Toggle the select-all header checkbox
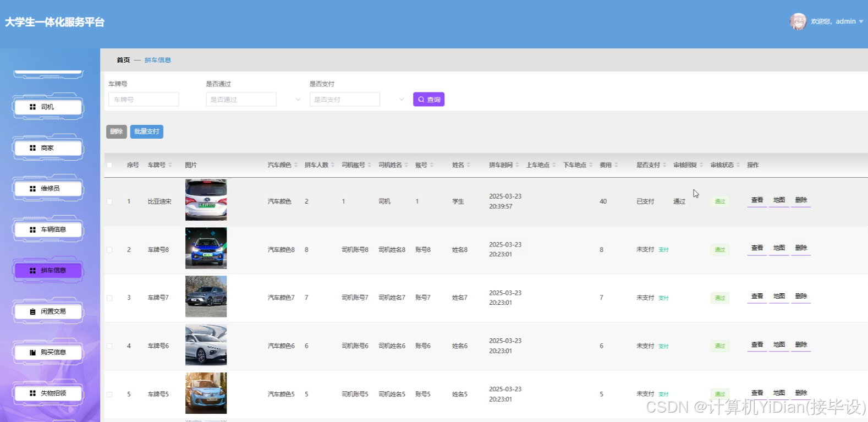The image size is (868, 422). tap(109, 165)
